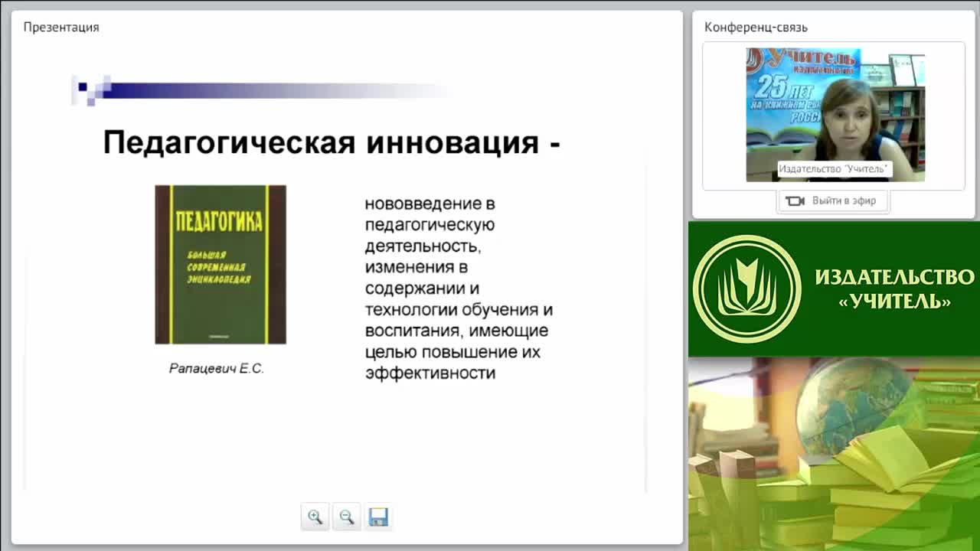The height and width of the screenshot is (551, 980).
Task: Zoom in on the presentation slide
Action: coord(315,517)
